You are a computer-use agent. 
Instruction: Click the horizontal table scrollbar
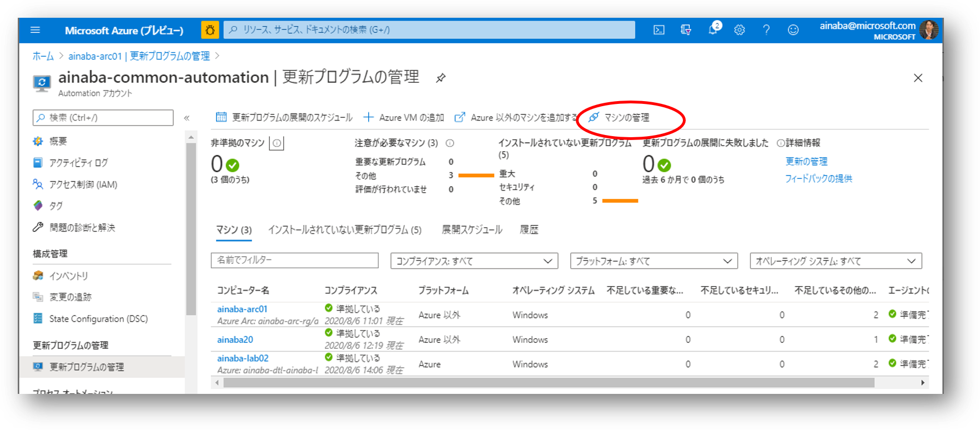[549, 383]
